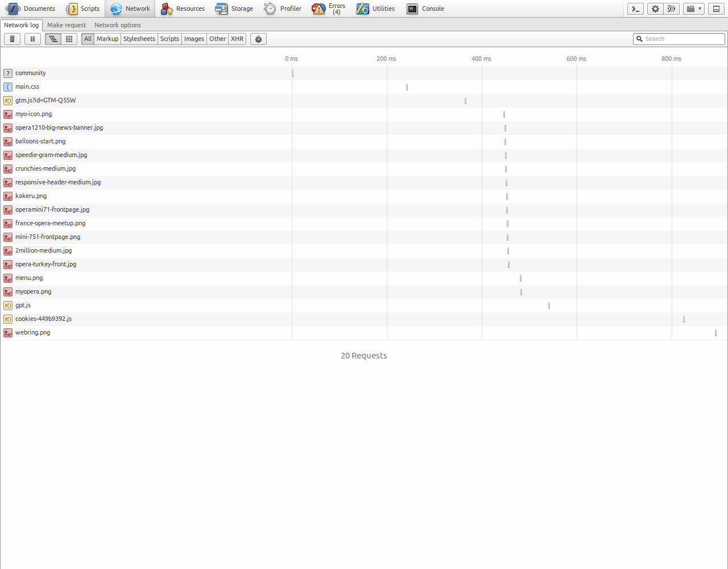Show All request types filter
728x569 pixels.
(x=88, y=39)
